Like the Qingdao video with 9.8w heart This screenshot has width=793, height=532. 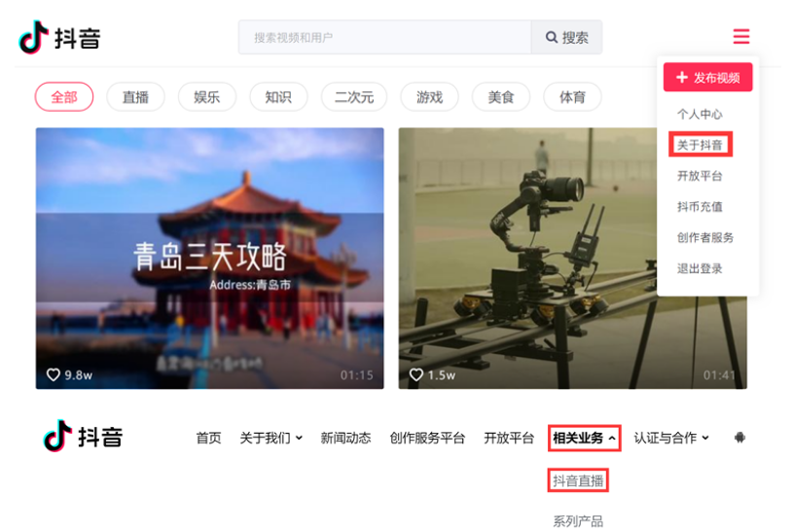[x=54, y=374]
